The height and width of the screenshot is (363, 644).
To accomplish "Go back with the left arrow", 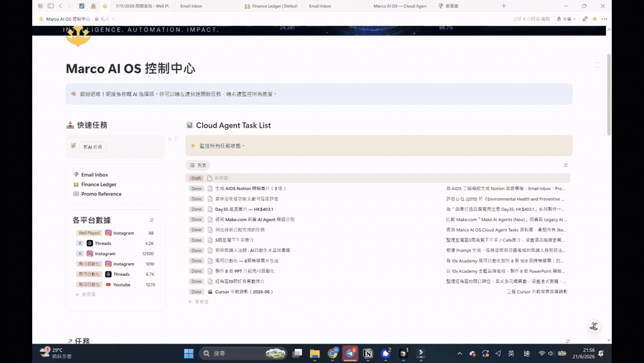I will 61,6.
